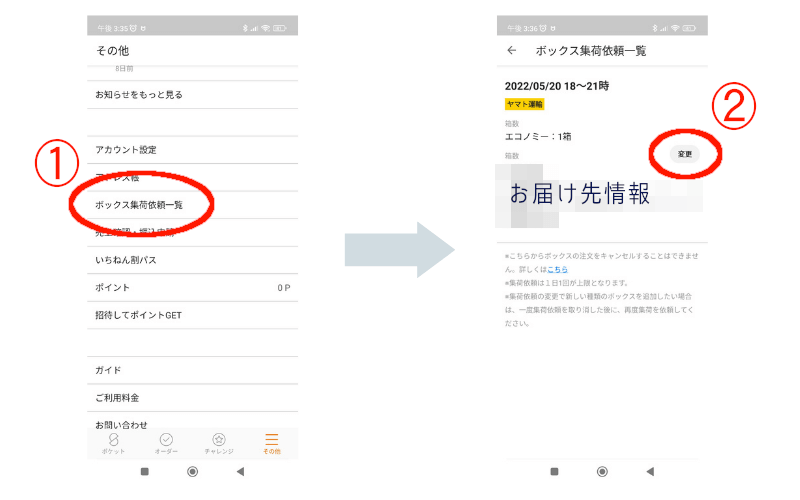Open the チャレンジ star icon tab
This screenshot has height=500, width=800.
(x=219, y=440)
